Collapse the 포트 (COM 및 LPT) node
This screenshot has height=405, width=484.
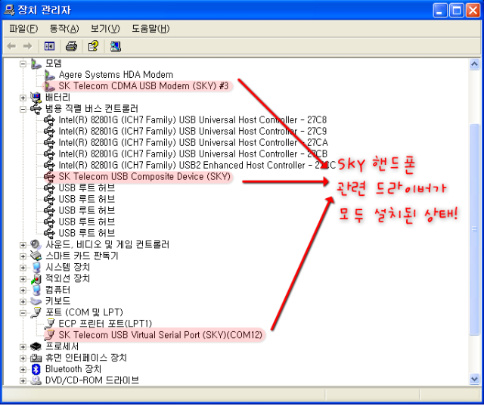pos(23,313)
